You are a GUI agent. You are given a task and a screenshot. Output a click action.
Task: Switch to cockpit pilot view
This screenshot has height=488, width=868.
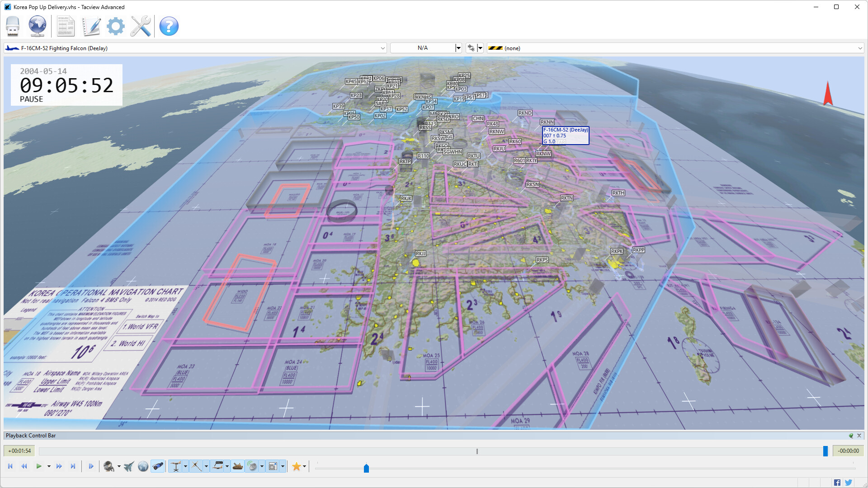click(108, 466)
